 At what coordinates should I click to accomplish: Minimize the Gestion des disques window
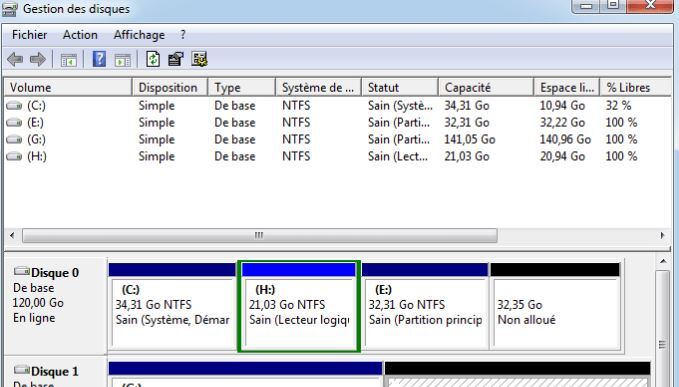(586, 6)
